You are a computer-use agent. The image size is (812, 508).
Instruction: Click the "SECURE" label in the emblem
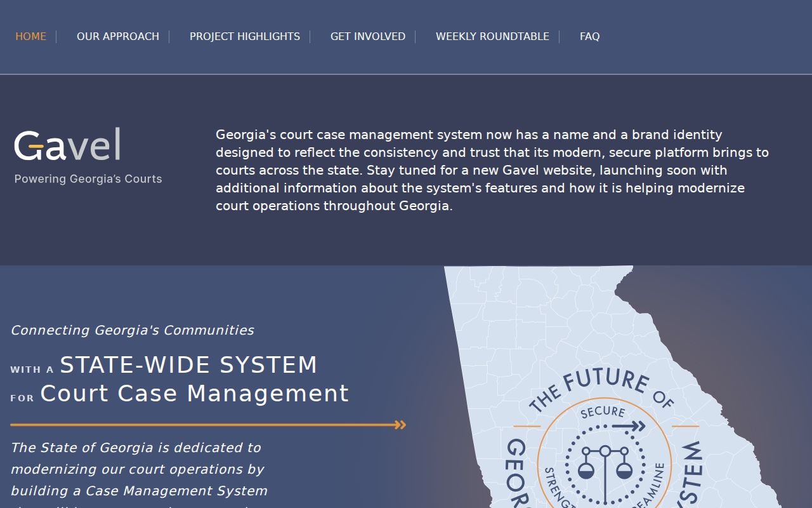click(603, 412)
